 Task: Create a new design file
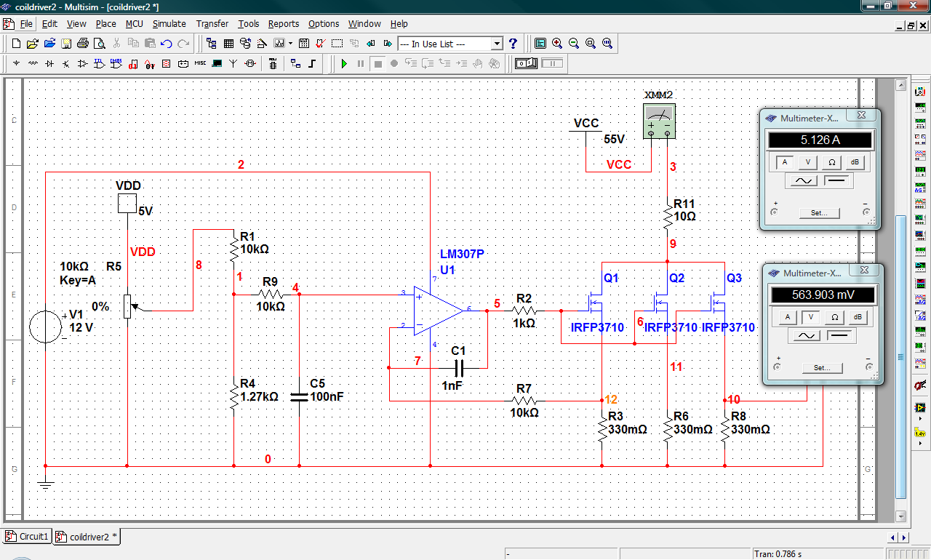pyautogui.click(x=16, y=44)
